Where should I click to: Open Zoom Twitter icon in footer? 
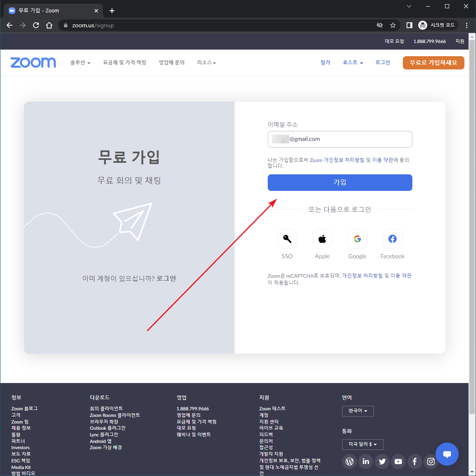click(382, 462)
